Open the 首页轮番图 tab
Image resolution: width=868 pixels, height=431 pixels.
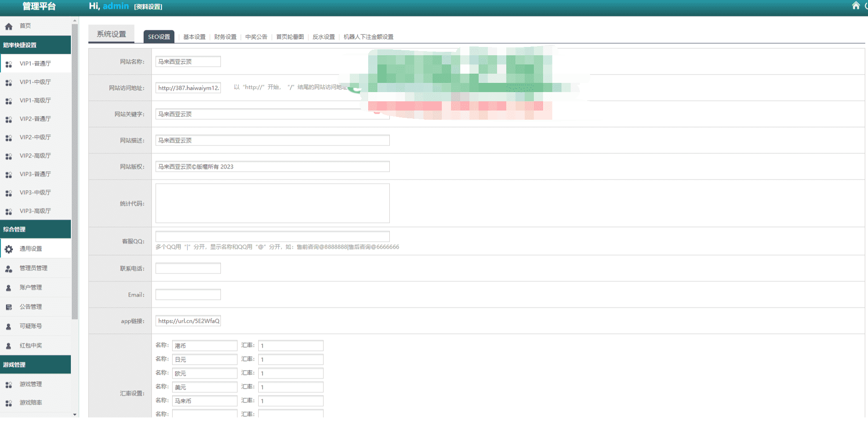pos(290,37)
